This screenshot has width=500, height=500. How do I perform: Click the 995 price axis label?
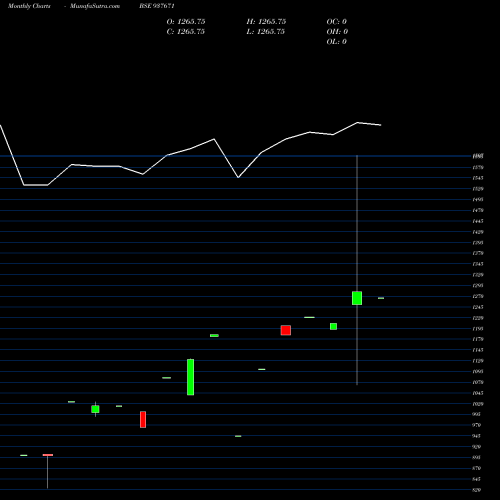(477, 414)
